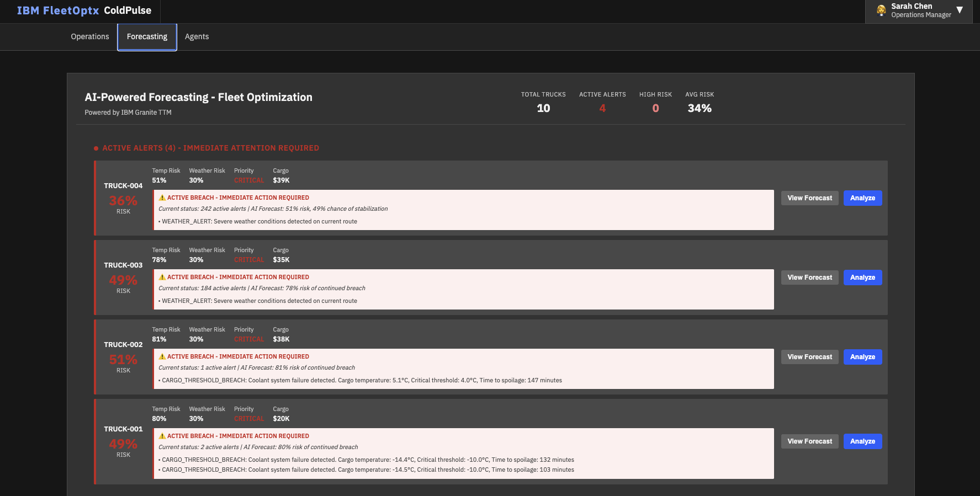980x496 pixels.
Task: Click TRUCK-001 spoilage 132 minutes message
Action: 366,460
